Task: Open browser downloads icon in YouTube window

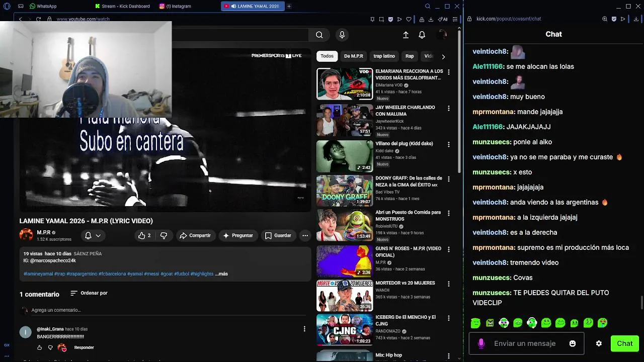Action: point(431,19)
